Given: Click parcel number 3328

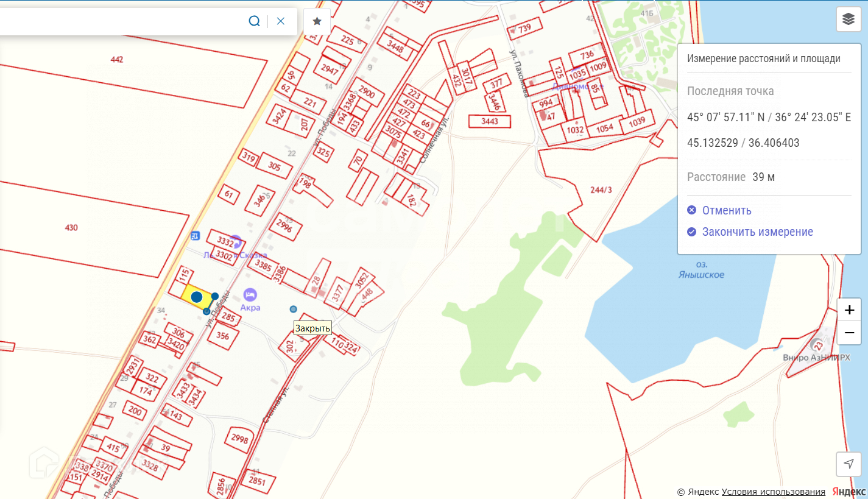Looking at the screenshot, I should (x=149, y=467).
